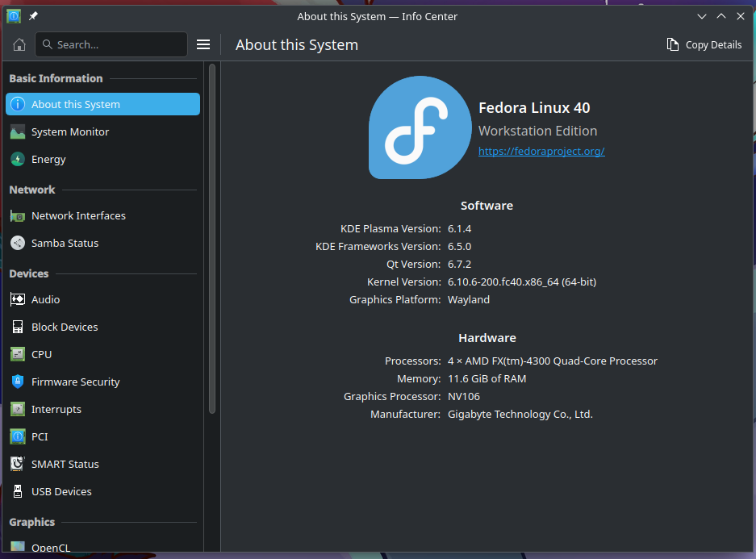Click the Audio icon in Devices
The width and height of the screenshot is (756, 559).
point(18,300)
